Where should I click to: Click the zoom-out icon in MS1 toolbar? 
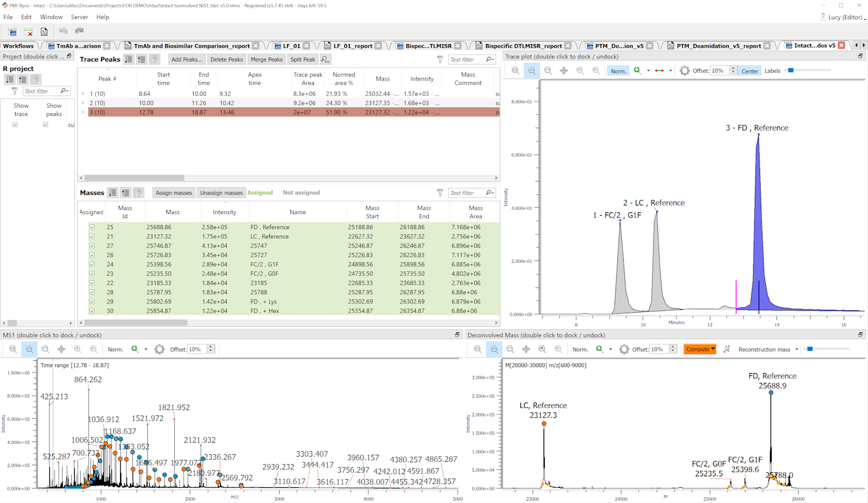click(45, 349)
